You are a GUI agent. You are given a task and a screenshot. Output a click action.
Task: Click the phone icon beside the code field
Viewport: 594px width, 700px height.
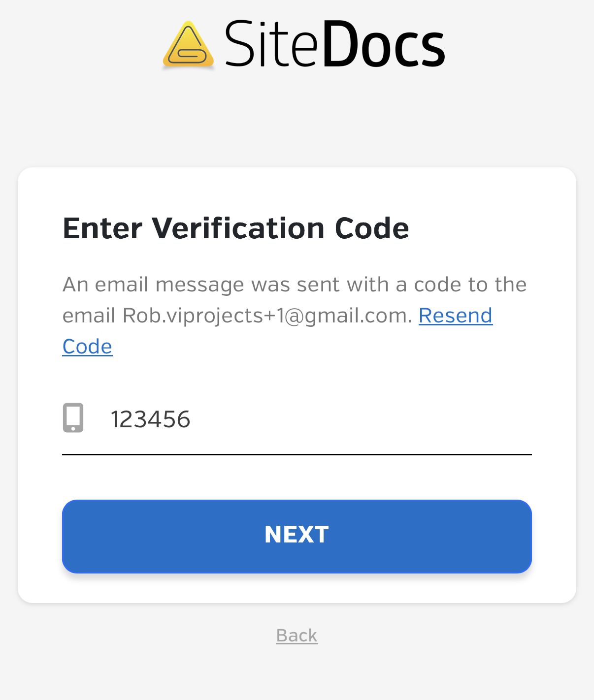click(73, 418)
